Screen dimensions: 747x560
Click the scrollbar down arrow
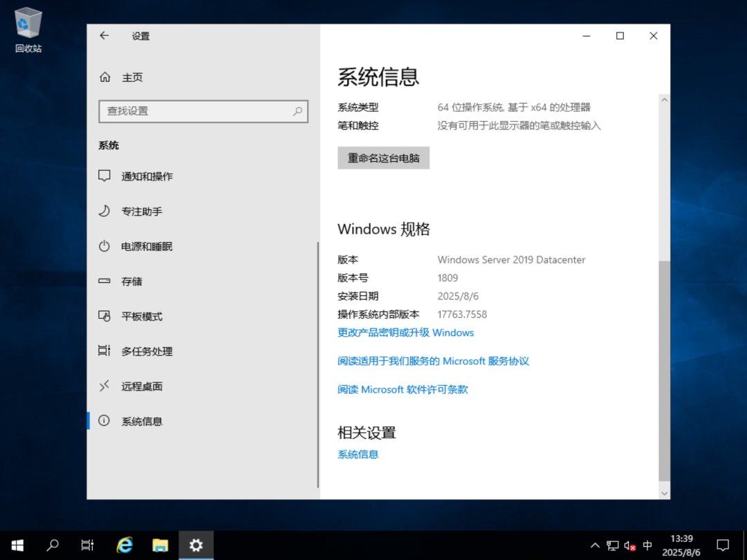(x=665, y=493)
